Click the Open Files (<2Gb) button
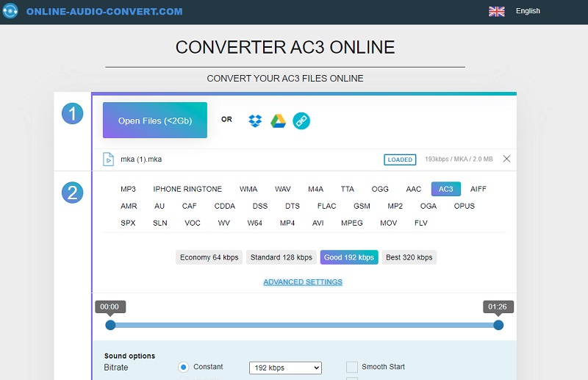 155,120
